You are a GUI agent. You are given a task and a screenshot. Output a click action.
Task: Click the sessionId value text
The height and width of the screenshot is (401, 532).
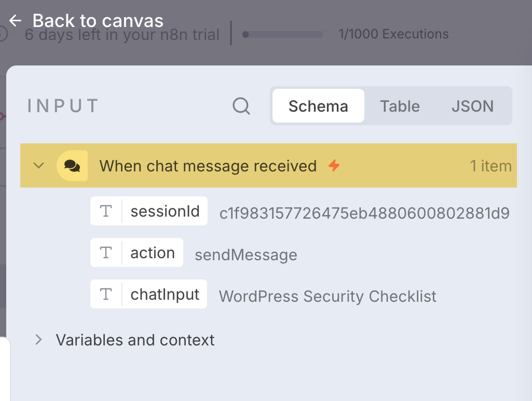tap(364, 213)
